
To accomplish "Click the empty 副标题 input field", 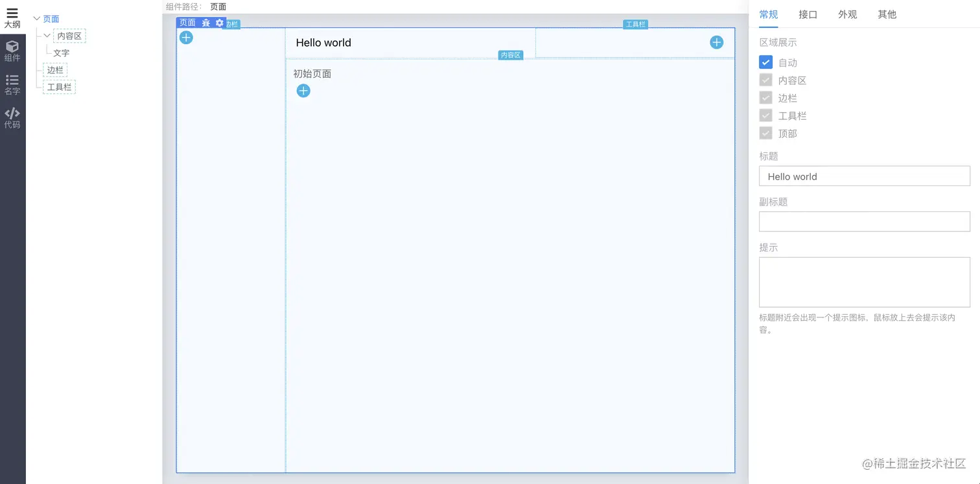I will click(864, 222).
